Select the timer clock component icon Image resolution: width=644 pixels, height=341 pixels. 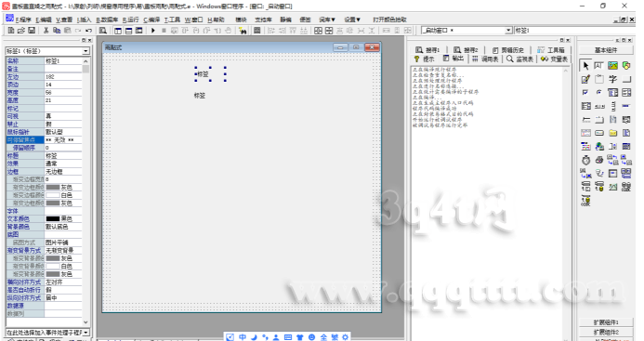click(x=585, y=160)
